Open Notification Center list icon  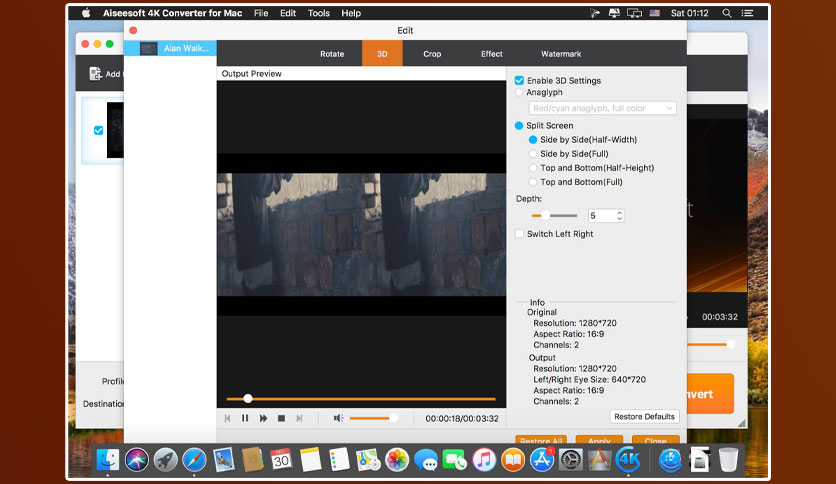747,13
